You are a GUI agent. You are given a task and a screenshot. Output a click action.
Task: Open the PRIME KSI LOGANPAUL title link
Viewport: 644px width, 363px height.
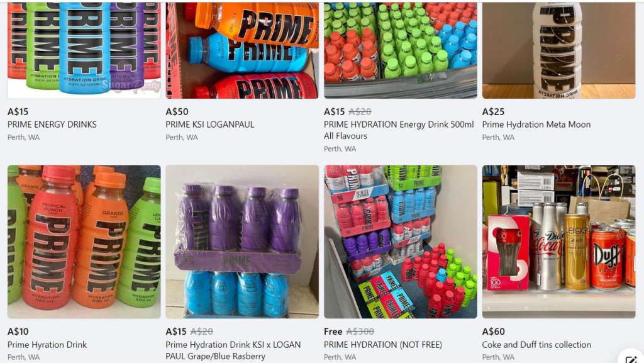(x=210, y=125)
